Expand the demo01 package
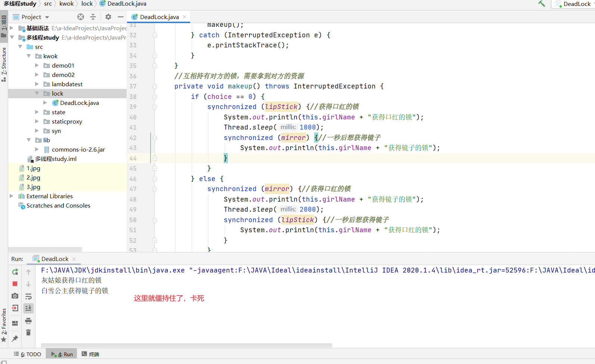This screenshot has width=595, height=364. 37,65
